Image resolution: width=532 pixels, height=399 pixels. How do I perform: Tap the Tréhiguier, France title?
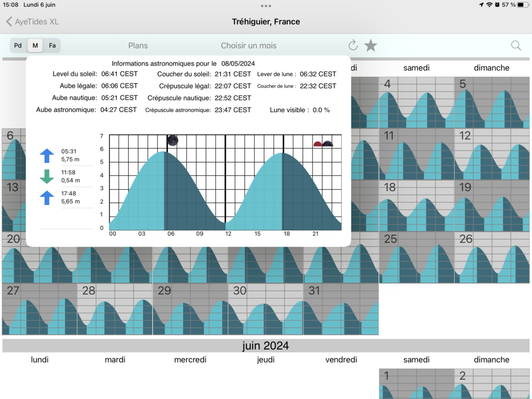[x=265, y=22]
